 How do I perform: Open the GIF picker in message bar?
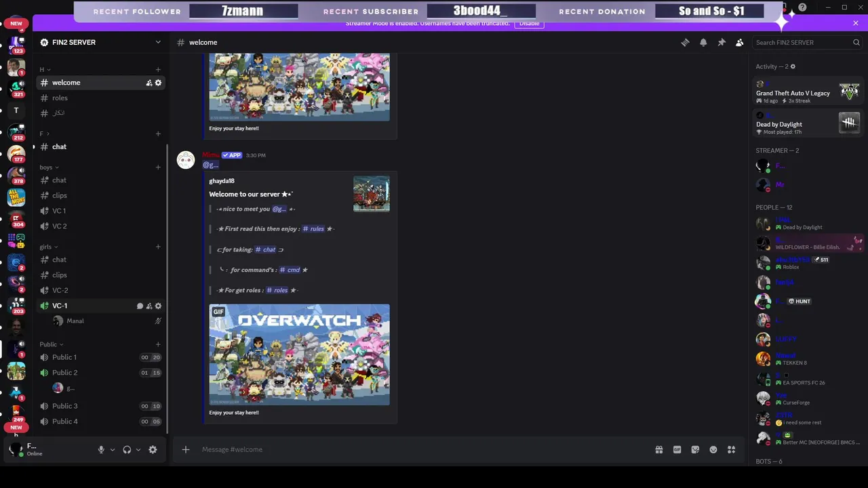click(x=677, y=449)
